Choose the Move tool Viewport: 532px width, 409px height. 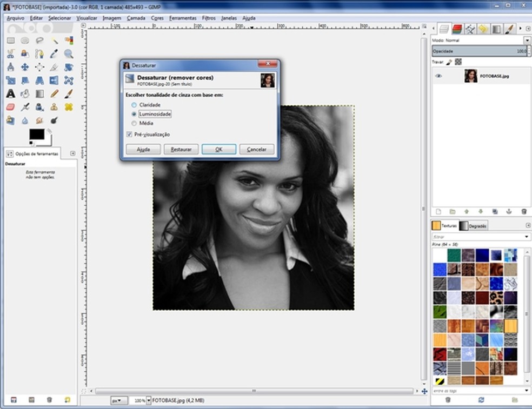click(25, 67)
